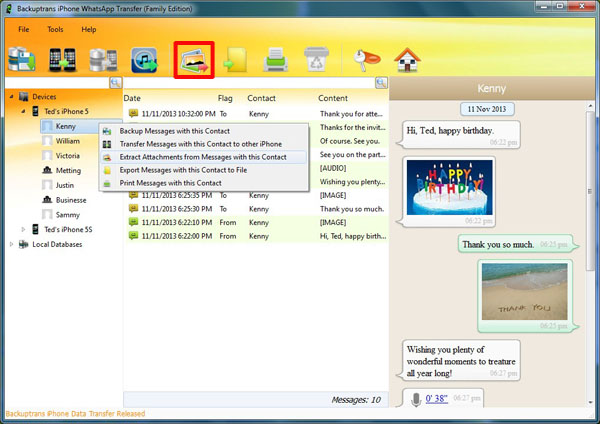
Task: Click the Ted's iPhone 5S device icon
Action: pyautogui.click(x=35, y=229)
